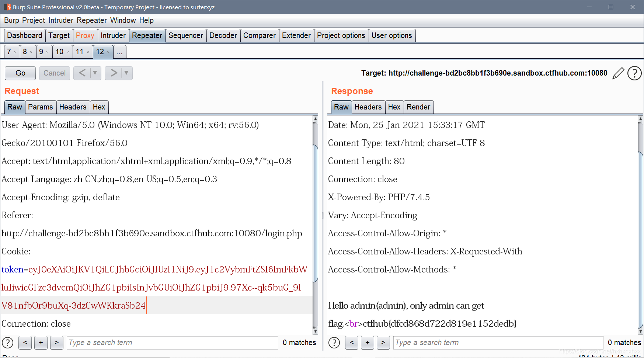Click the pencil icon to edit target
The width and height of the screenshot is (644, 358).
tap(618, 73)
